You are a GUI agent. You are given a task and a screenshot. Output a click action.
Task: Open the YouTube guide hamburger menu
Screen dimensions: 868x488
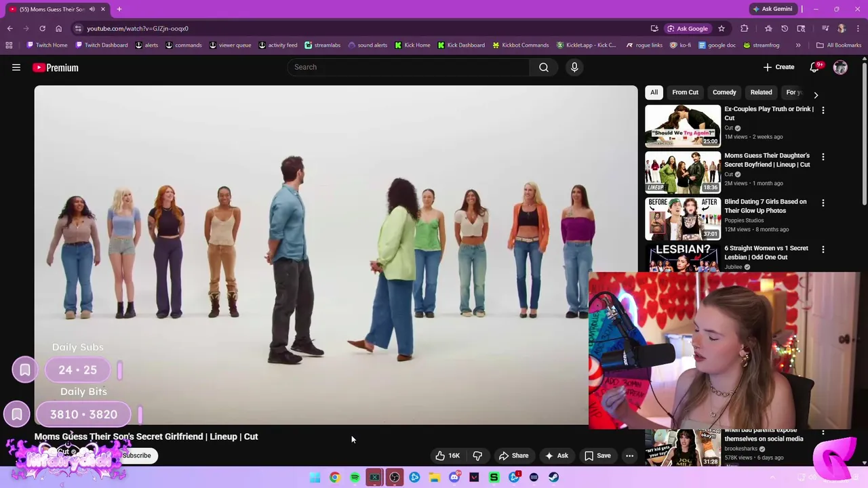(16, 67)
